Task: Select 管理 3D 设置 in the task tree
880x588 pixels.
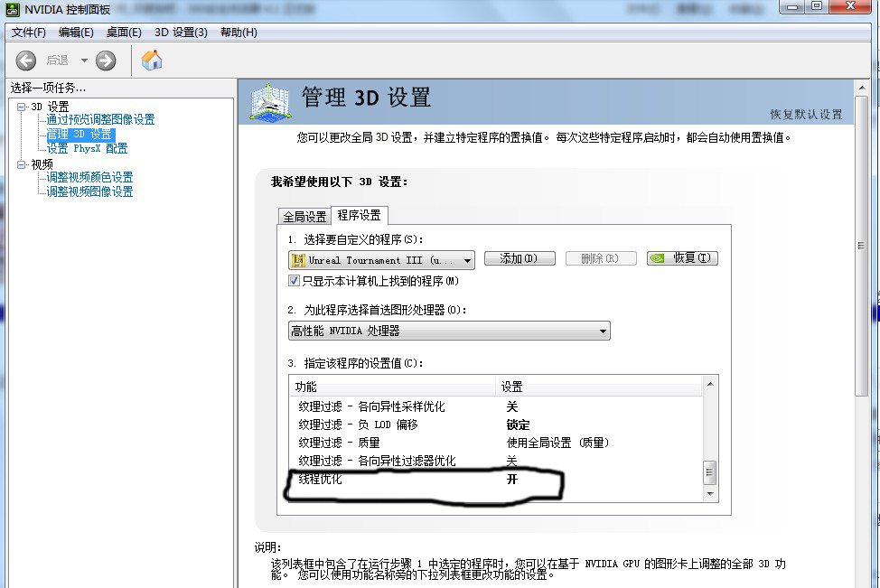Action: point(80,134)
